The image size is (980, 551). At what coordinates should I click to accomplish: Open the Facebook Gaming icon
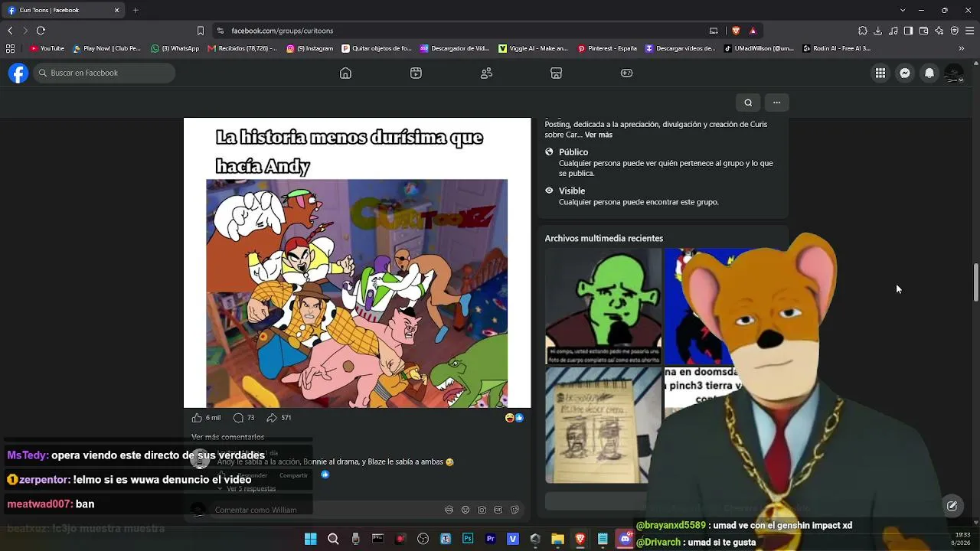click(626, 73)
